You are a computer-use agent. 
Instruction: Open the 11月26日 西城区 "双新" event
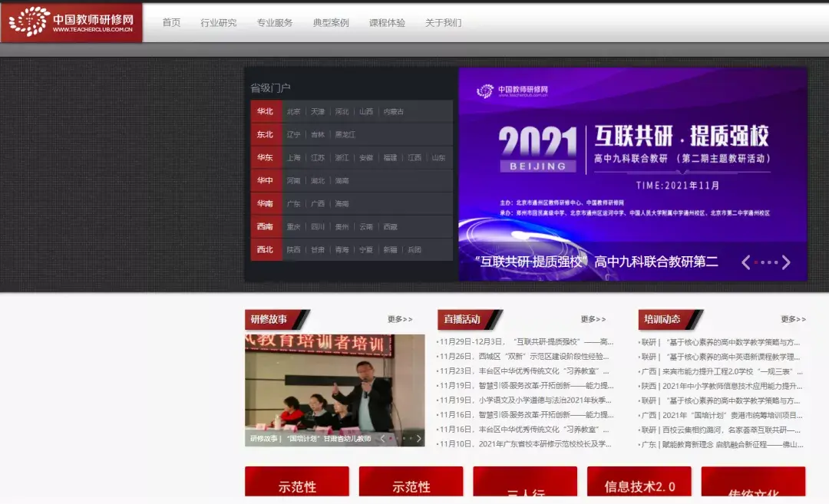point(523,357)
